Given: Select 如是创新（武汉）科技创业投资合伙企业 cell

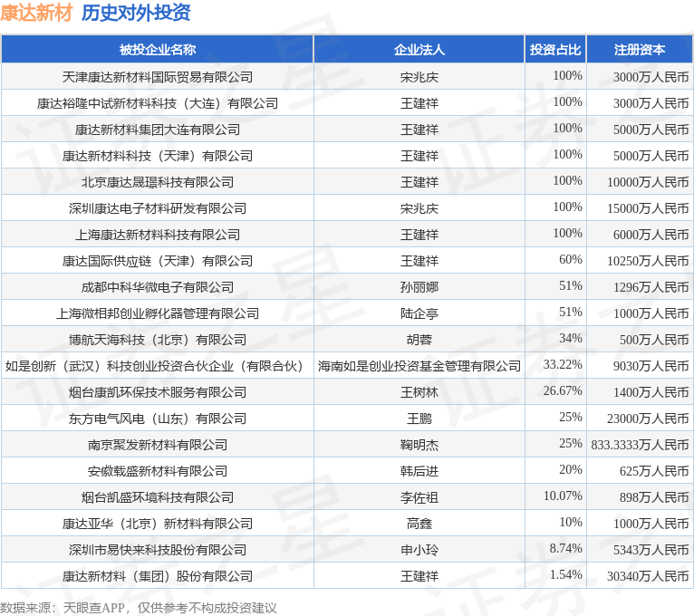Looking at the screenshot, I should 157,366.
